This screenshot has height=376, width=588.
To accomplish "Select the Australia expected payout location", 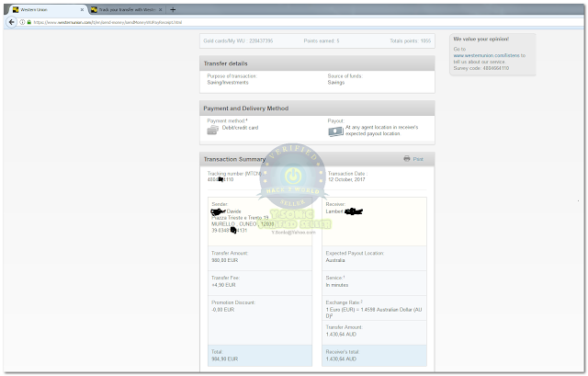I will pos(335,260).
